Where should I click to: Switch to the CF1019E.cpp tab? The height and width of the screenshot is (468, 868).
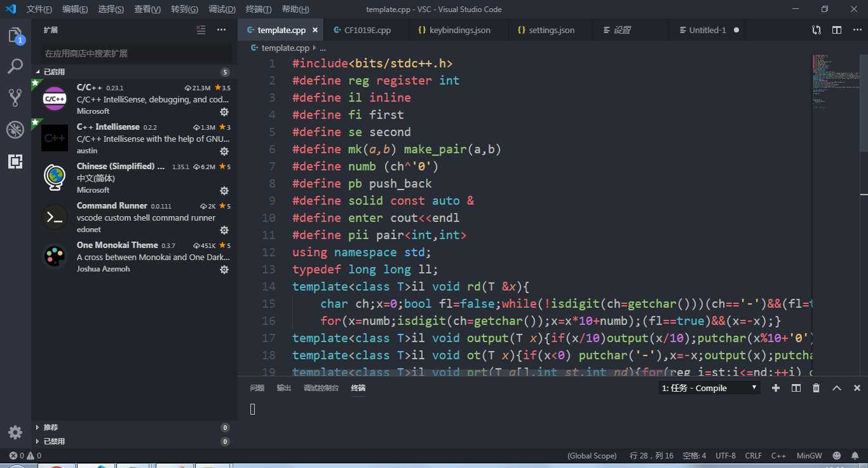366,30
